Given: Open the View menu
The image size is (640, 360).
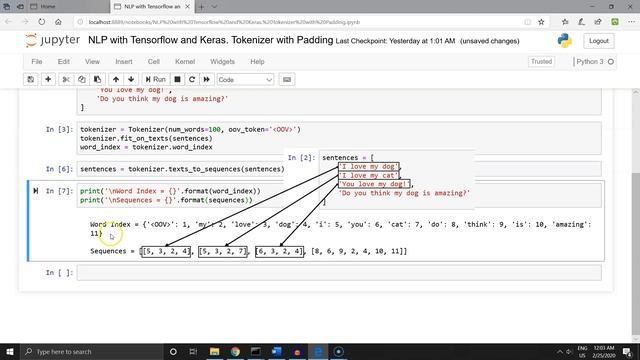Looking at the screenshot, I should click(92, 62).
